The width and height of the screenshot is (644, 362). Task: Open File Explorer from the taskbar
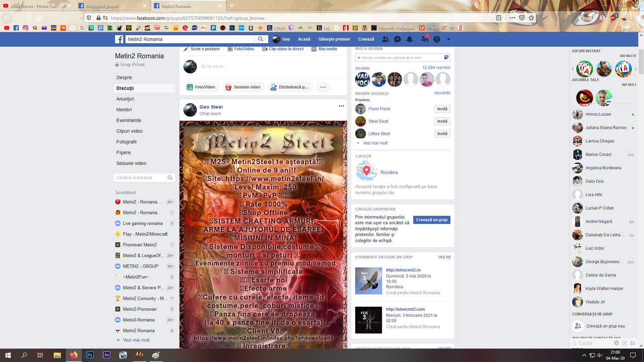(x=57, y=355)
